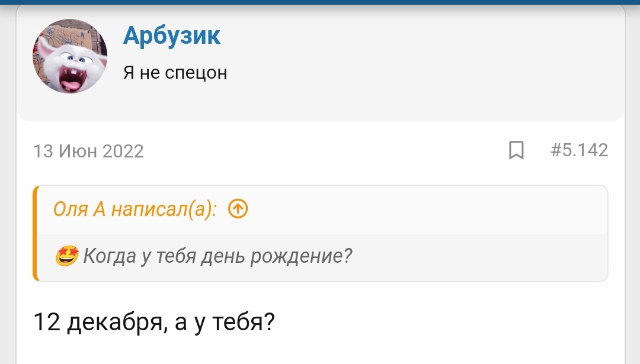Click the year "2022" in the post date

123,152
